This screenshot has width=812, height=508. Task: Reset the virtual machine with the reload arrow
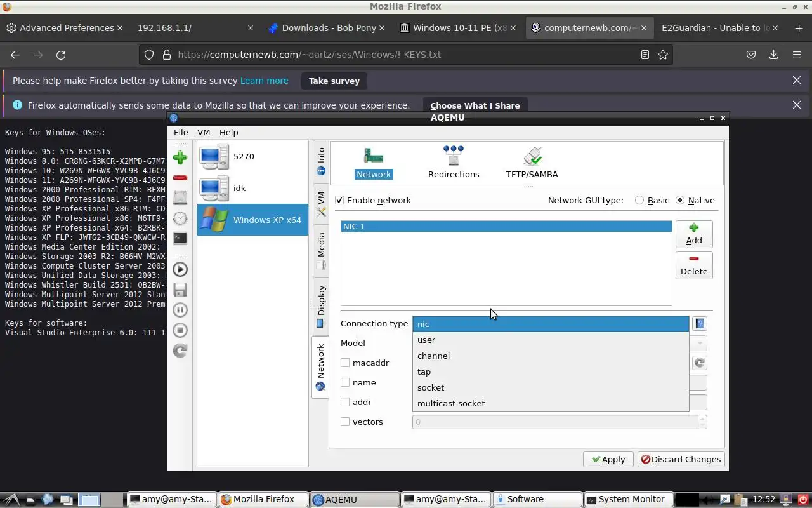point(180,351)
